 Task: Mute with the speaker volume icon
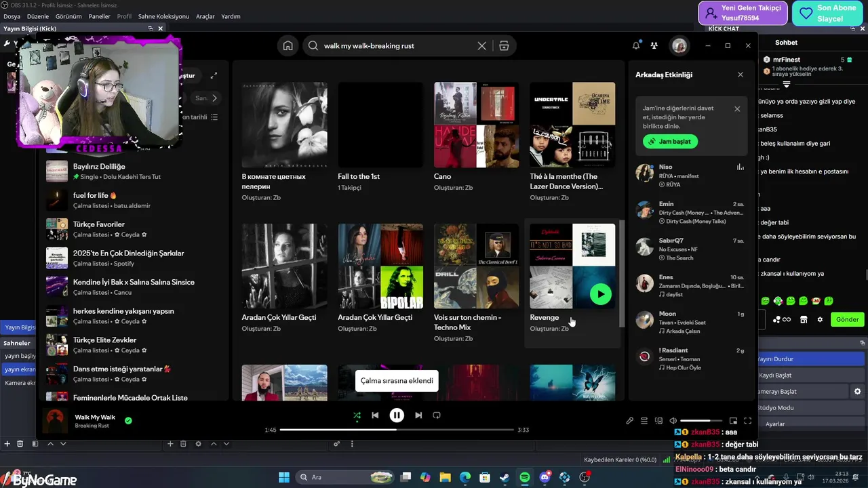tap(673, 421)
